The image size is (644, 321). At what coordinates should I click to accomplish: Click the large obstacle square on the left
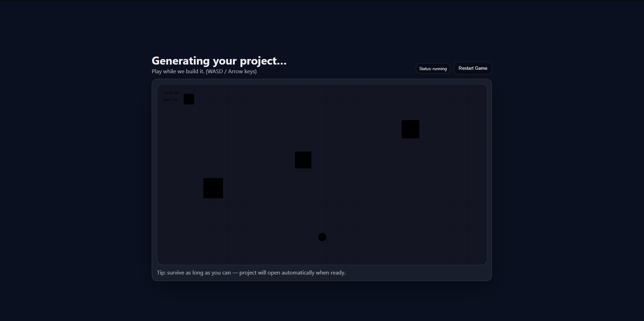pyautogui.click(x=213, y=188)
